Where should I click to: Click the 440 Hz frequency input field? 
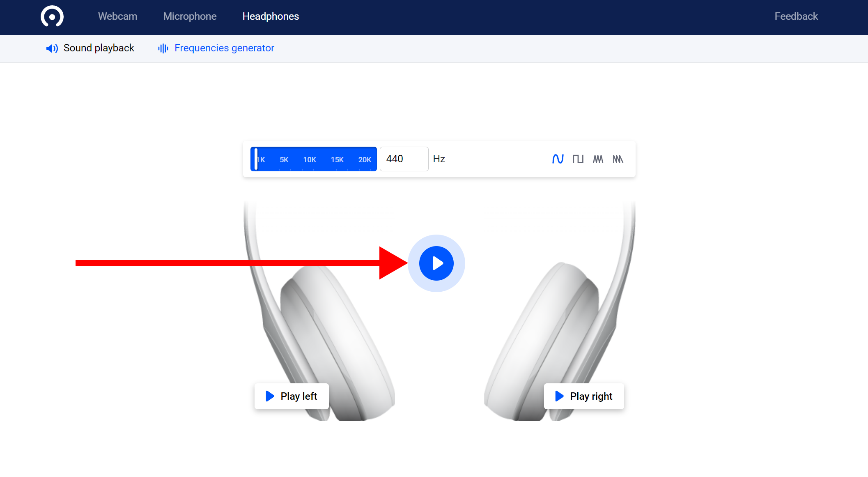pos(404,159)
